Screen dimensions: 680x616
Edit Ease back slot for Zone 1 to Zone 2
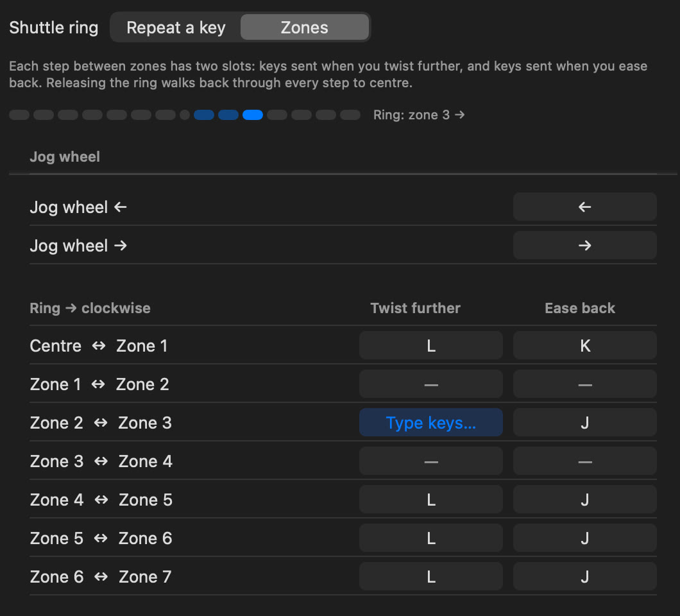point(584,384)
